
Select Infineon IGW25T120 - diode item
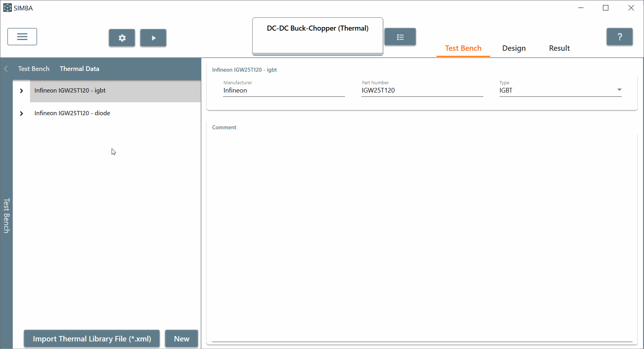pos(72,113)
